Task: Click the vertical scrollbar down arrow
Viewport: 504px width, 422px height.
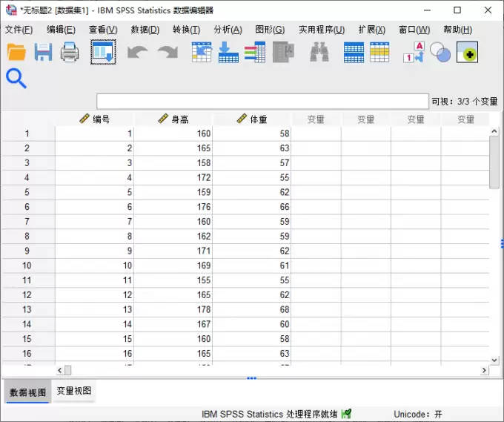Action: pos(494,360)
